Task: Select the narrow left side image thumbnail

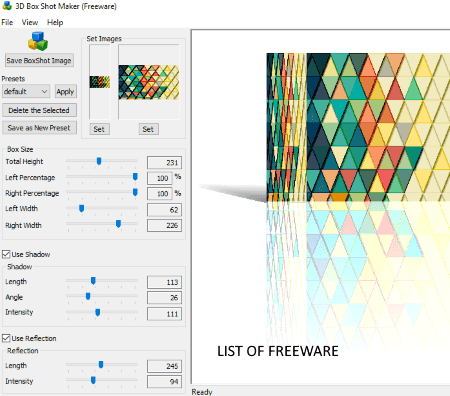Action: click(x=99, y=82)
